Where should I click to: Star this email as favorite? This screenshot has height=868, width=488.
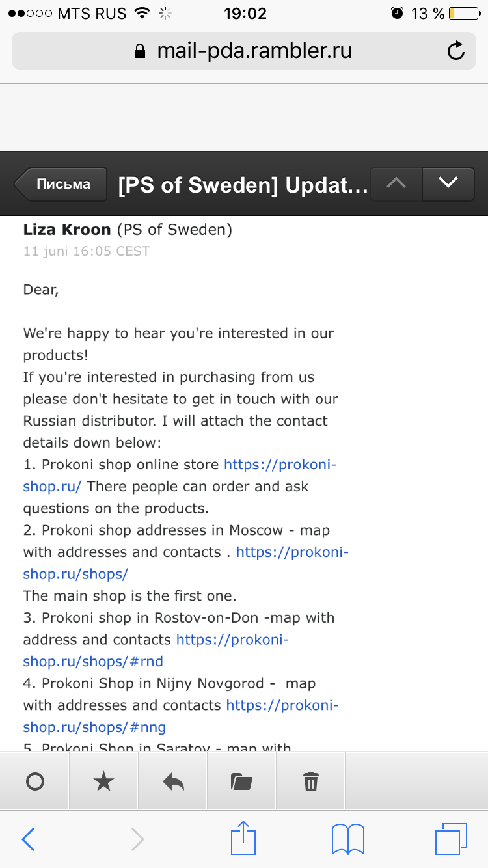point(104,781)
